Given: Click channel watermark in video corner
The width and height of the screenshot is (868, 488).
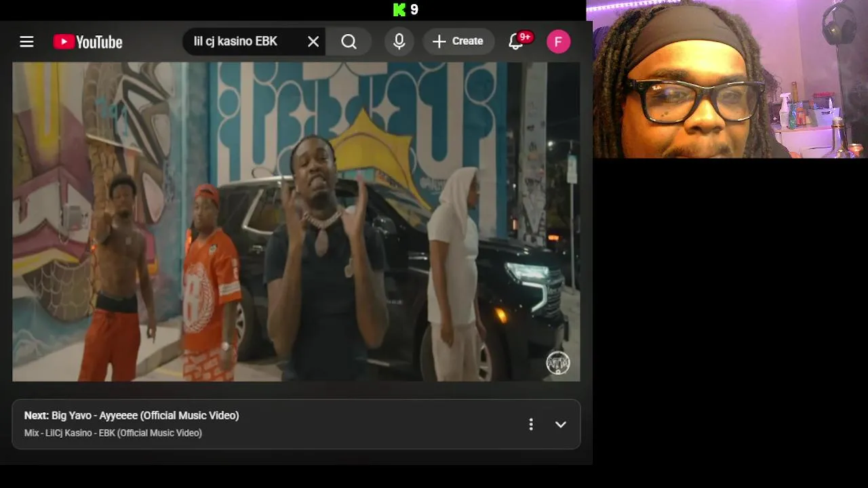Looking at the screenshot, I should [558, 363].
